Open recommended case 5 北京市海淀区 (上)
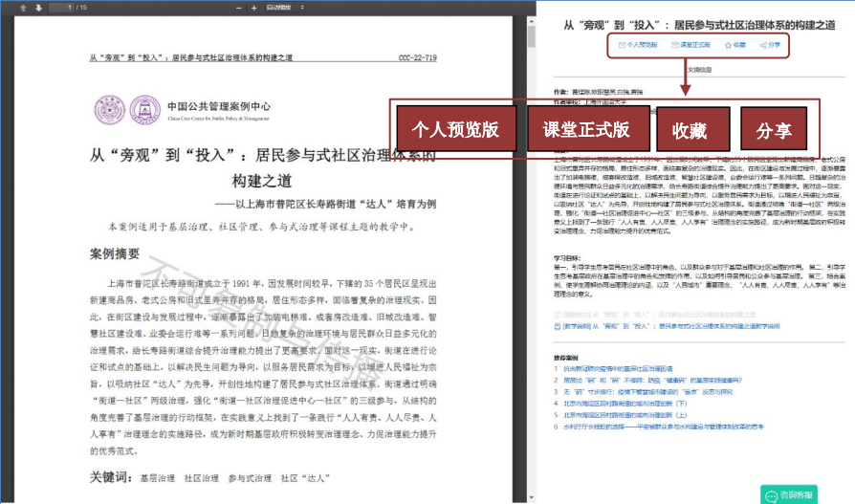This screenshot has height=504, width=855. 625,415
